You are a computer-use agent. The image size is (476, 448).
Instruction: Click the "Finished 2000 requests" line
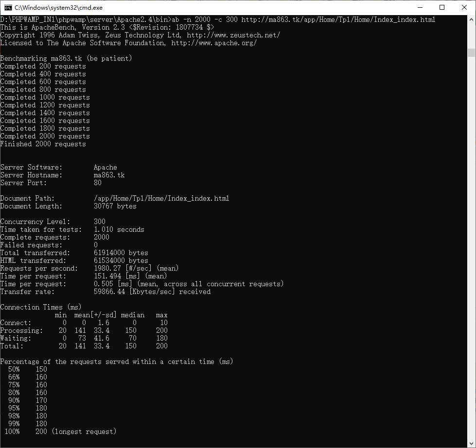pyautogui.click(x=43, y=144)
